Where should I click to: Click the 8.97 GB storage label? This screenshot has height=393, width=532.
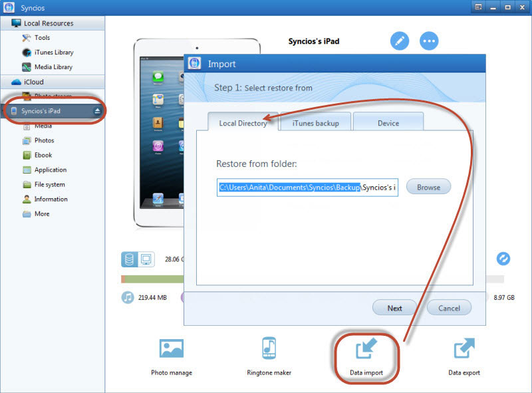click(504, 298)
